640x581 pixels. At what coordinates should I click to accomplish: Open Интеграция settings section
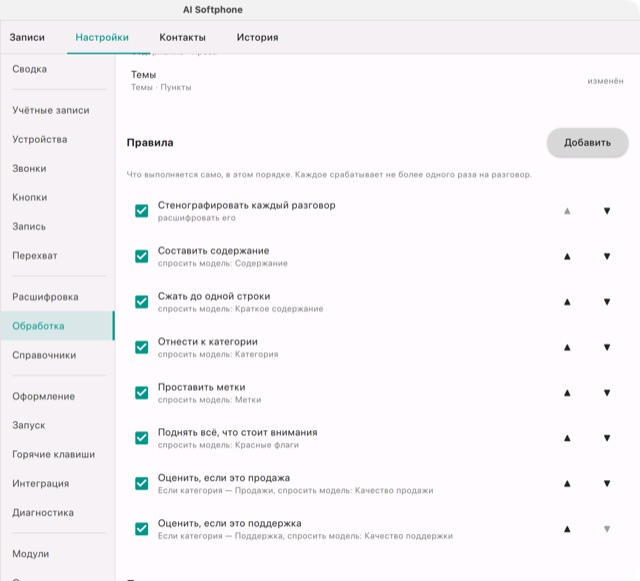(57, 483)
